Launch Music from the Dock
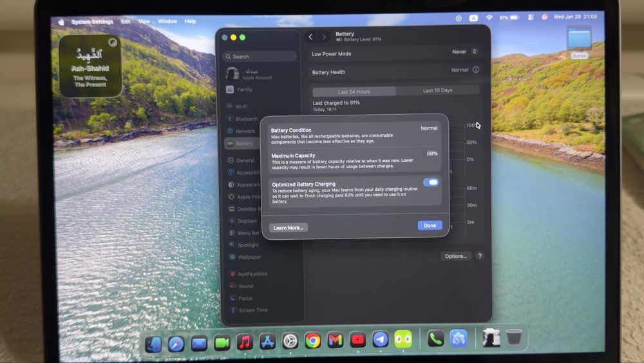This screenshot has width=644, height=363. click(245, 342)
